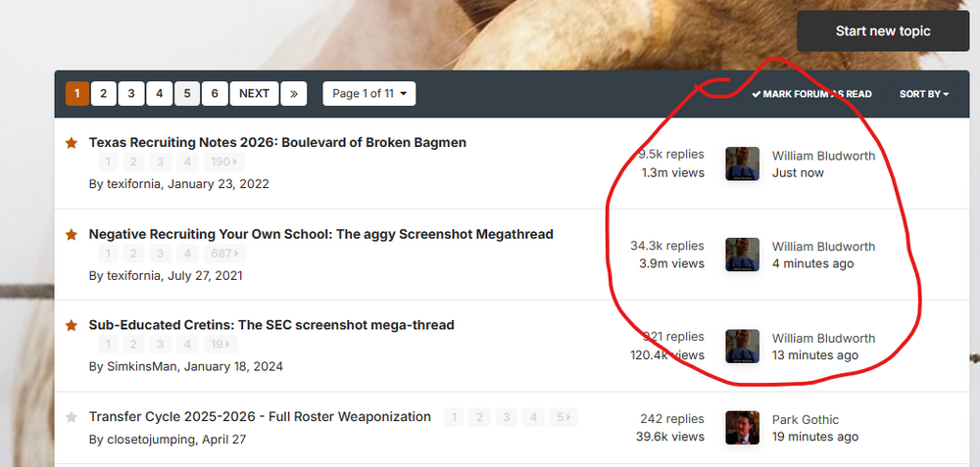Viewport: 980px width, 467px height.
Task: Click star icon beside Texas Recruiting Notes topic
Action: pyautogui.click(x=71, y=143)
